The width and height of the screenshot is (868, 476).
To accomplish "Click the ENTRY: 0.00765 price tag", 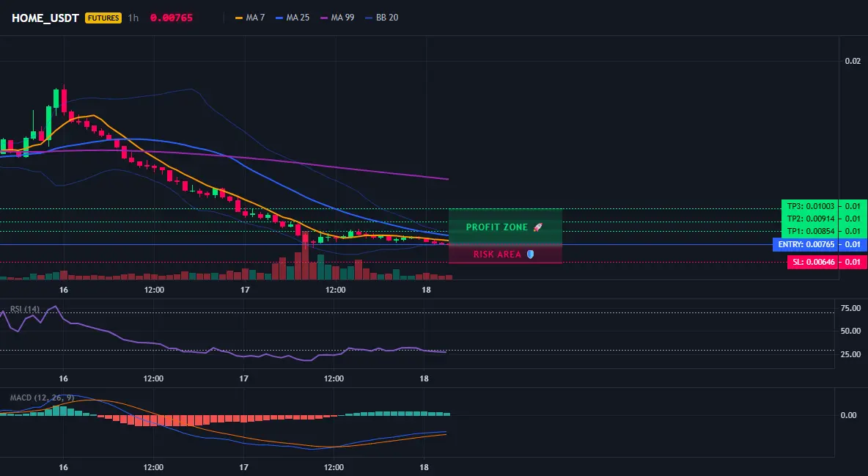I will point(806,244).
